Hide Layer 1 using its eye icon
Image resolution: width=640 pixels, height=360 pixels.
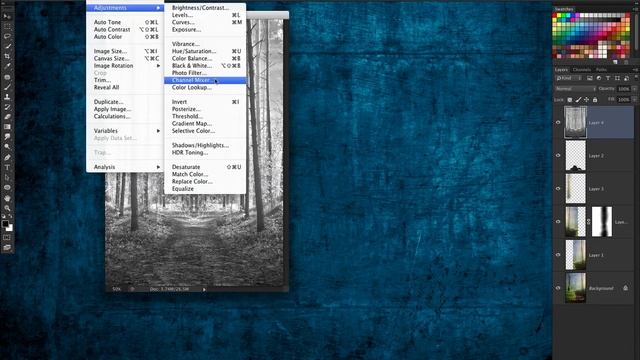tap(558, 255)
